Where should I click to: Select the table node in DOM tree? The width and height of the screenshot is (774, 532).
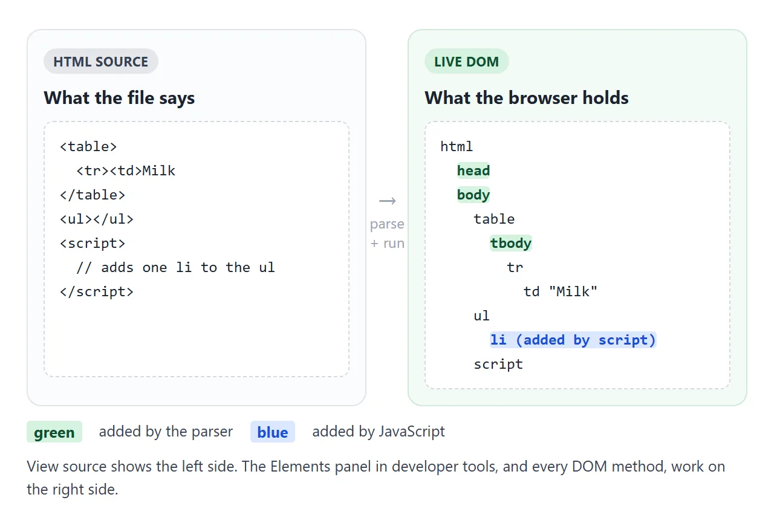494,219
